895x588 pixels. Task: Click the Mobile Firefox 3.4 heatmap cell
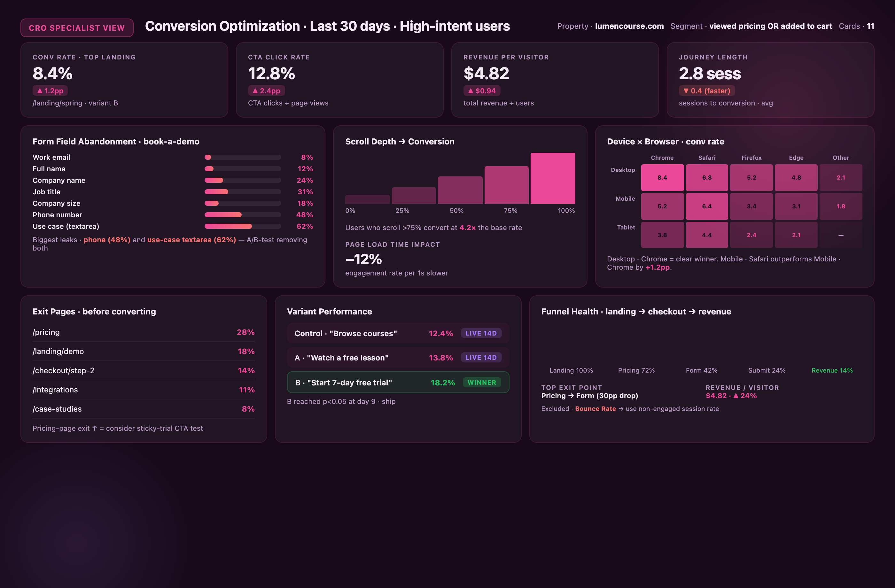[x=751, y=206]
